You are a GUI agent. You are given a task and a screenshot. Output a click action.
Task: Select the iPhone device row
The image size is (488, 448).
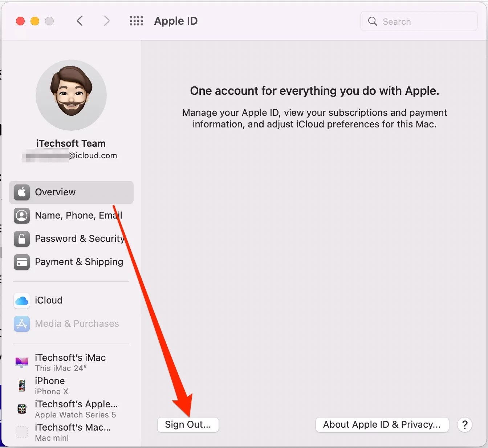(71, 386)
